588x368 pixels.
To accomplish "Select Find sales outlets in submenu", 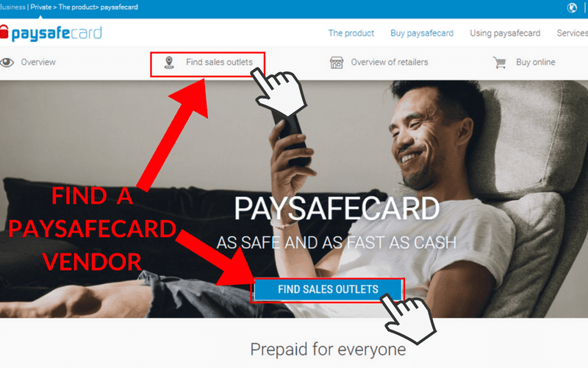I will (x=219, y=63).
